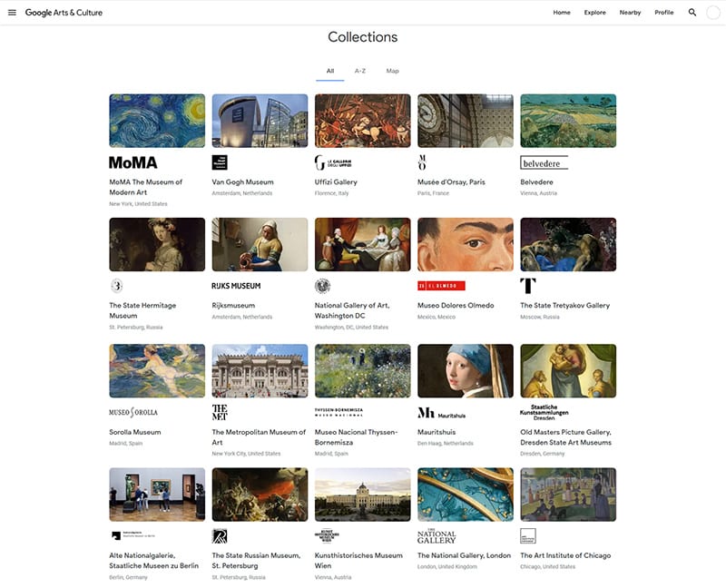
Task: Open the Profile navigation item
Action: (664, 13)
